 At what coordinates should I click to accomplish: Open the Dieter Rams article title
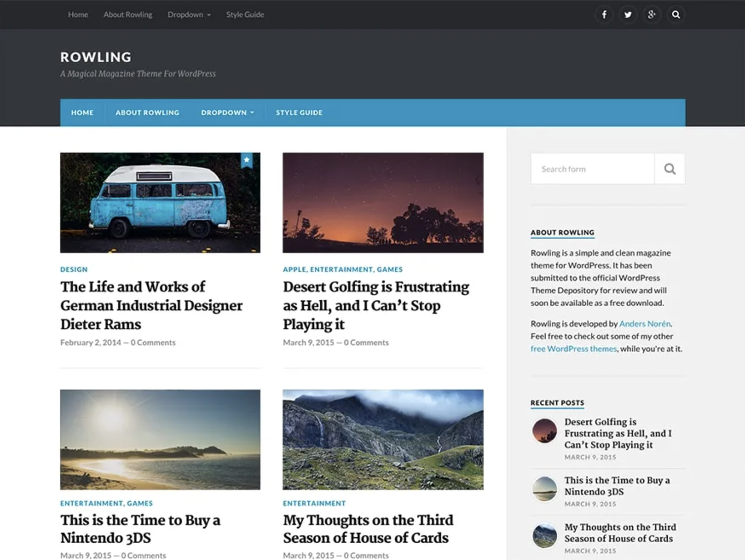pos(151,305)
